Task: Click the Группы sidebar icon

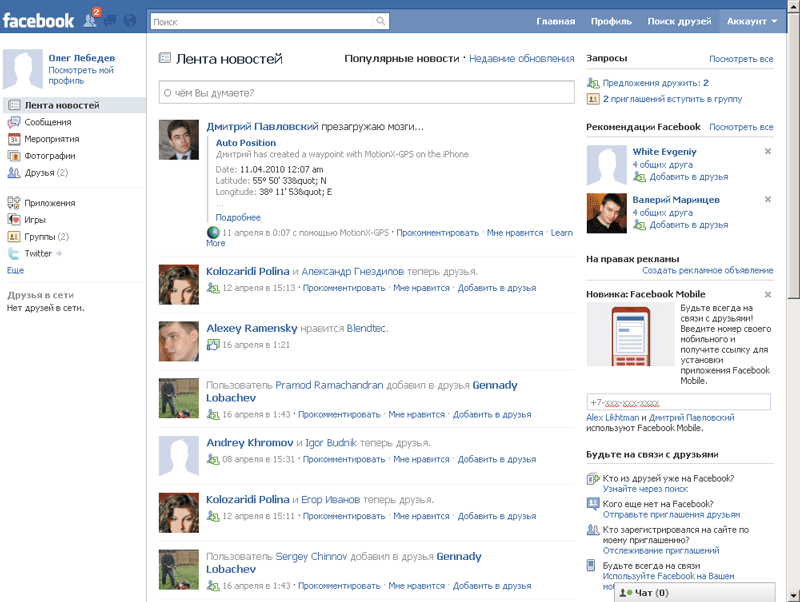Action: pos(14,236)
